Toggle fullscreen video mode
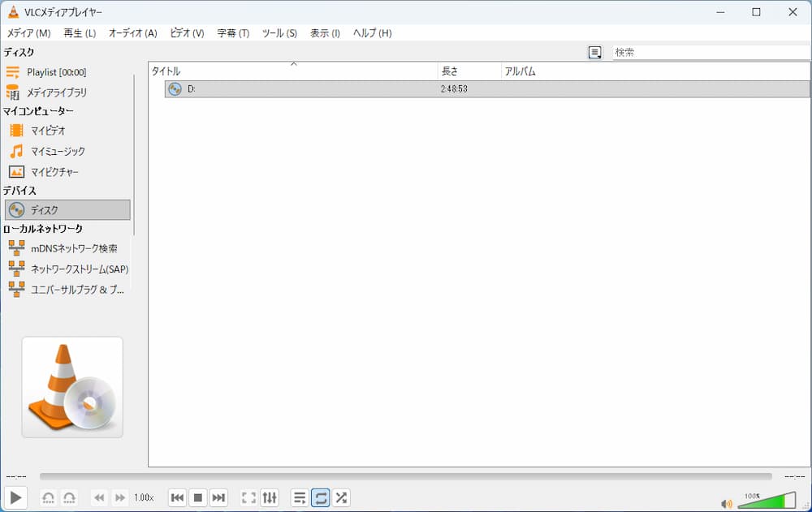Viewport: 812px width, 512px height. (x=248, y=498)
